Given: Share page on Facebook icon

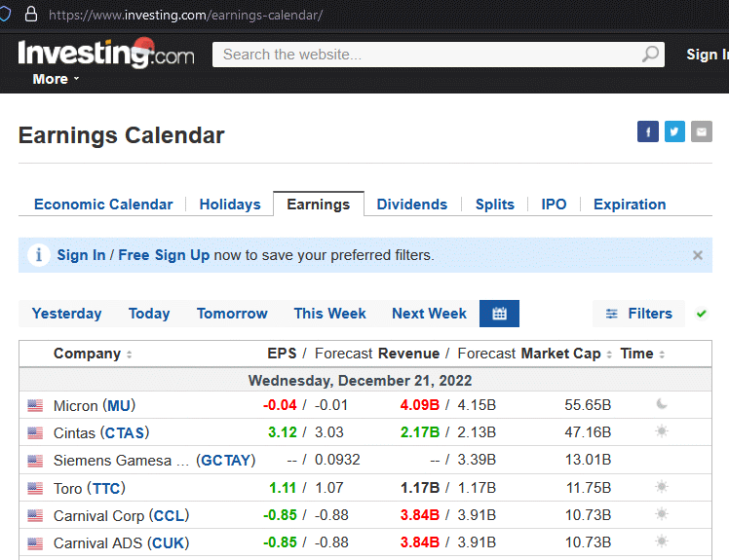Looking at the screenshot, I should click(x=648, y=131).
